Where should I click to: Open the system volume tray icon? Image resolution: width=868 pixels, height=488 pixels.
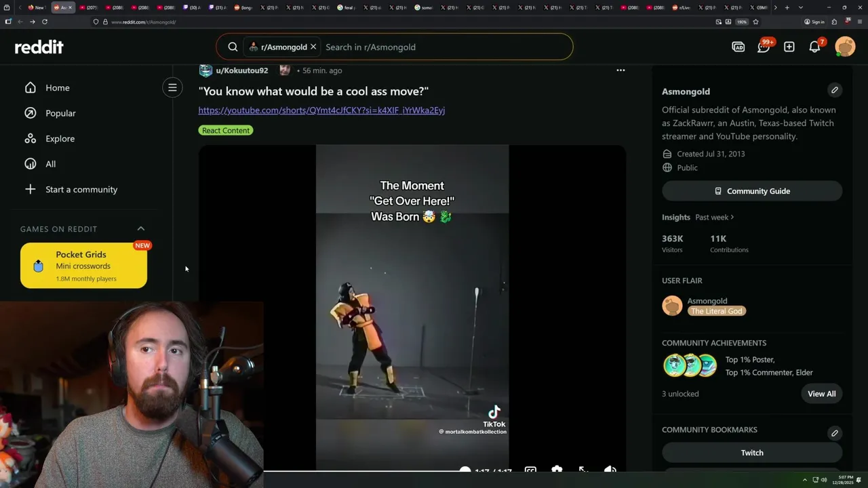pyautogui.click(x=824, y=480)
